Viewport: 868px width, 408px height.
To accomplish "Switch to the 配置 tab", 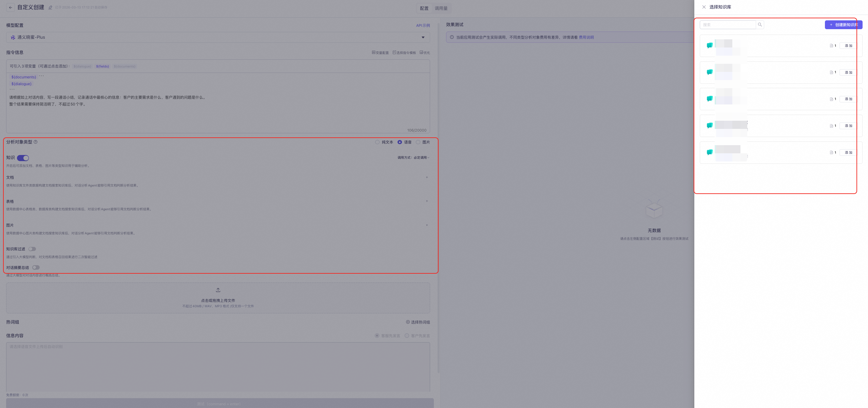I will 424,8.
